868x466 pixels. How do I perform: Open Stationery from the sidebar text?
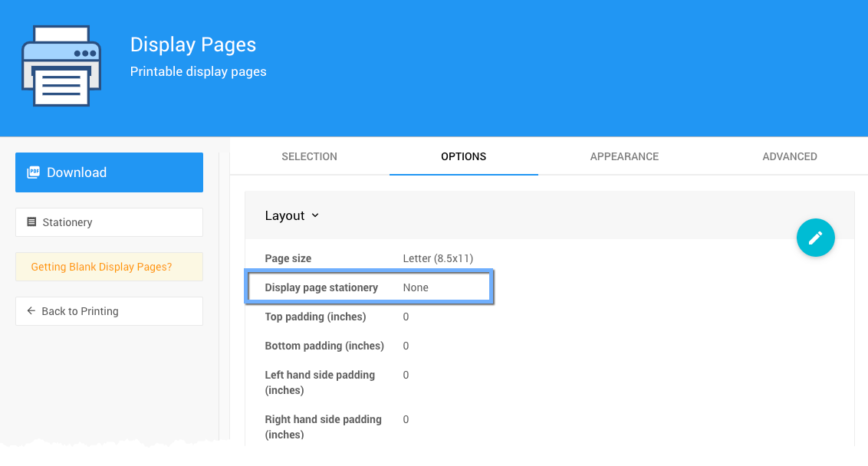[67, 222]
